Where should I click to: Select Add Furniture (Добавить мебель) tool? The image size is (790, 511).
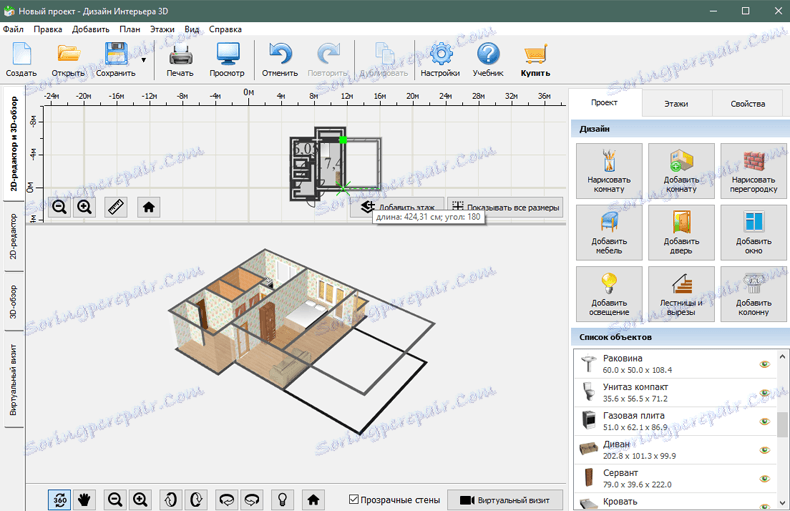(609, 231)
